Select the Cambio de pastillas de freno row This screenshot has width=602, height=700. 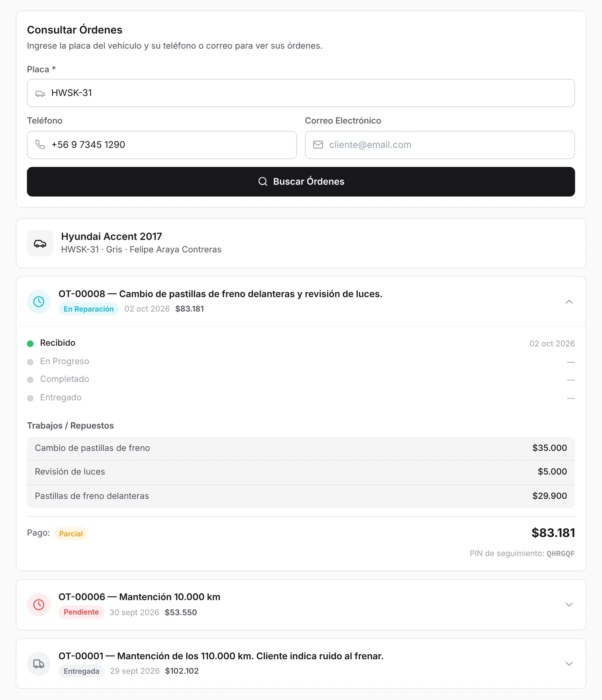[x=301, y=448]
